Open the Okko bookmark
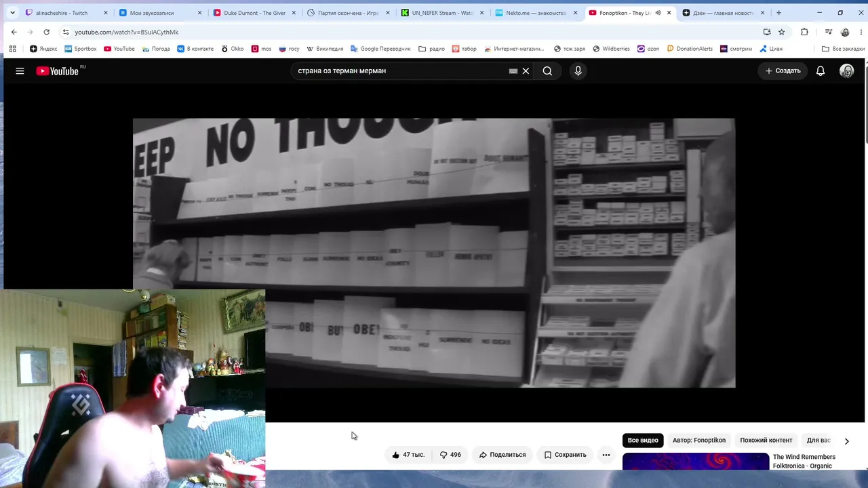The width and height of the screenshot is (868, 488). [233, 49]
